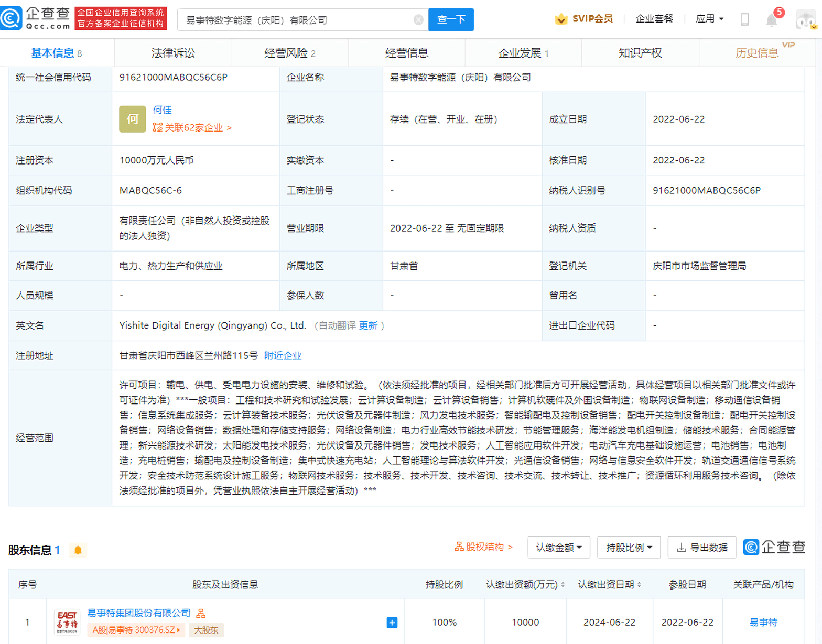Open 附近企业 nearby companies link
This screenshot has width=822, height=644.
click(283, 356)
